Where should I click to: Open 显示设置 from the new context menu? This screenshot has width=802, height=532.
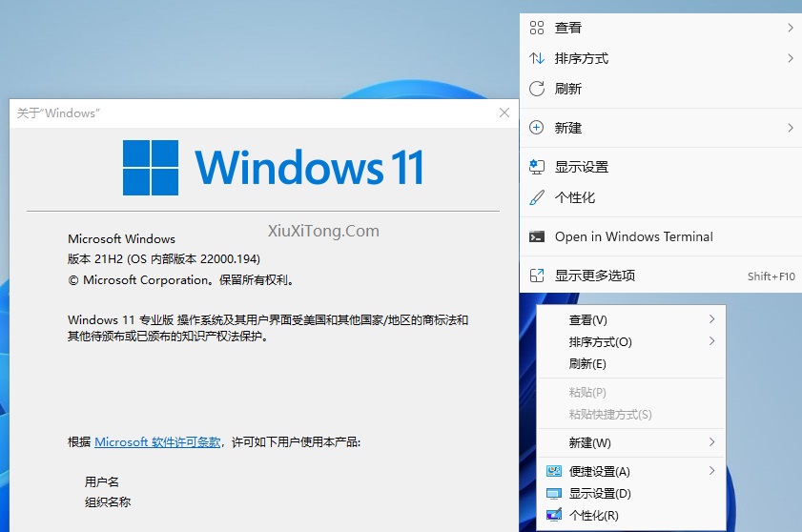661,167
